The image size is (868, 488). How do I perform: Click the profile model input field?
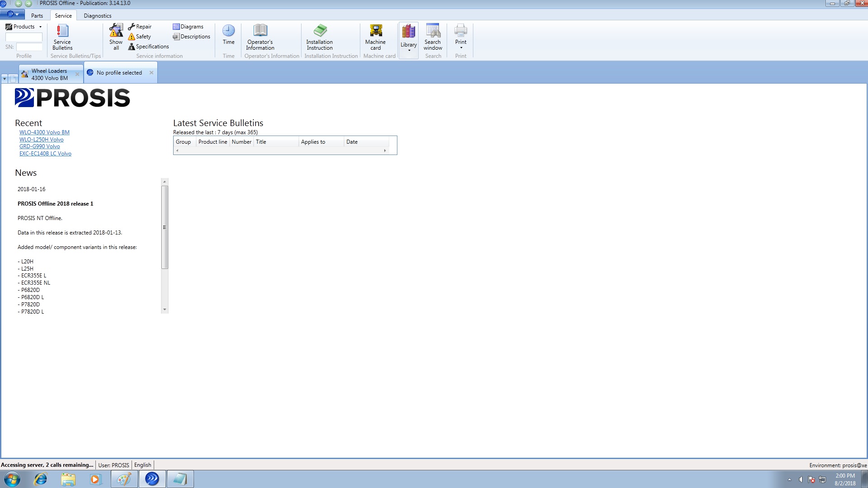[24, 37]
